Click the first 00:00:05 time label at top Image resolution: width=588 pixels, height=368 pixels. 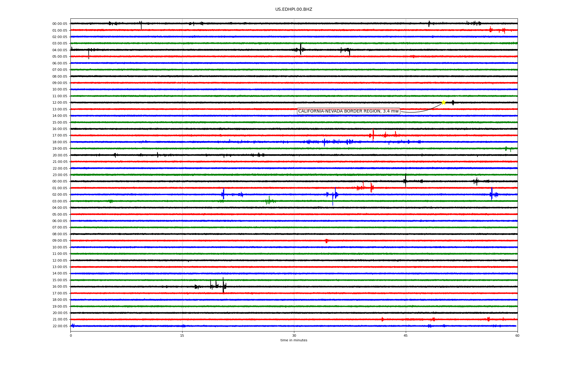pyautogui.click(x=60, y=24)
